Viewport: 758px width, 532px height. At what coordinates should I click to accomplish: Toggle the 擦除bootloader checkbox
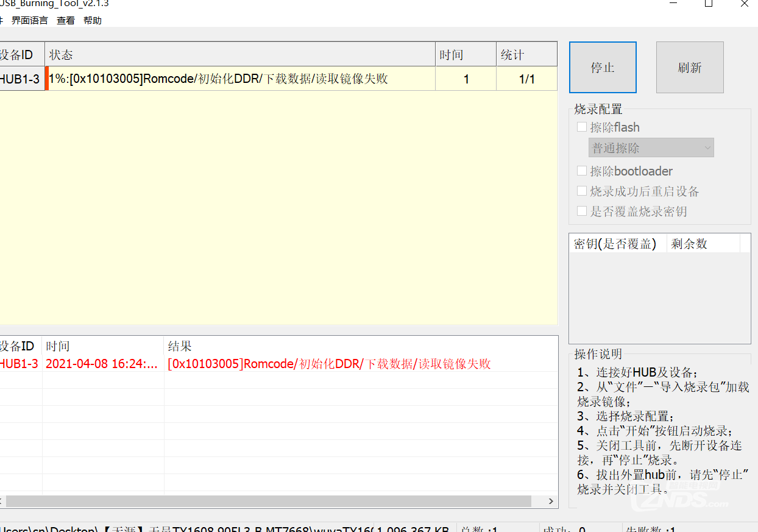coord(582,171)
